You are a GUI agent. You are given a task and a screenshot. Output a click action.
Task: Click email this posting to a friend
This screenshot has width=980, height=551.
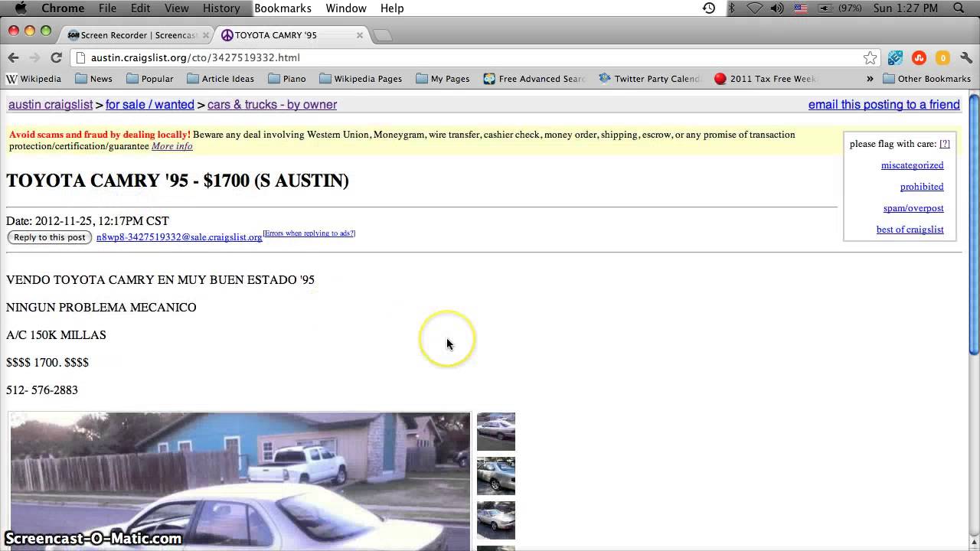pos(884,105)
